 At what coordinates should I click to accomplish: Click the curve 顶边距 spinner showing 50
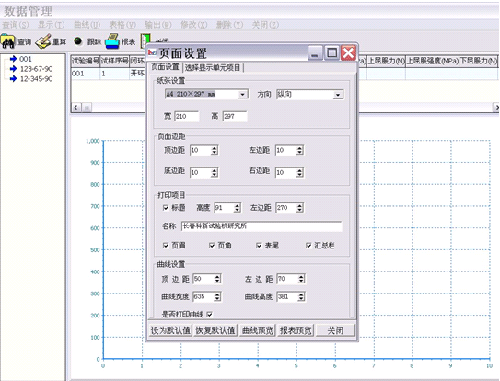pyautogui.click(x=207, y=279)
